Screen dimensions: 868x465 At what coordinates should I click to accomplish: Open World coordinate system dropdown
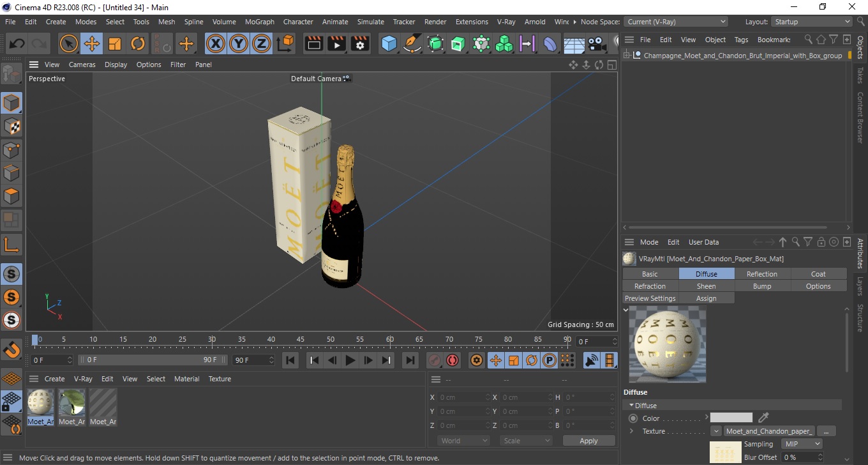(x=464, y=441)
